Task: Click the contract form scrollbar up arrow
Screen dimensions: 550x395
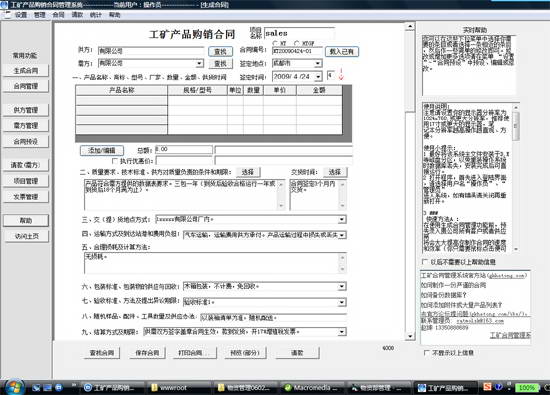Action: coord(410,27)
